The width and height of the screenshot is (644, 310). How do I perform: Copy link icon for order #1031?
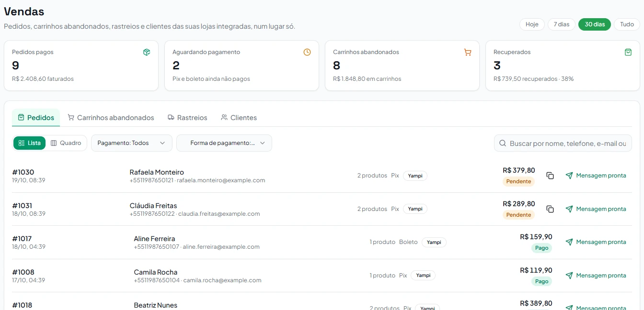coord(550,209)
